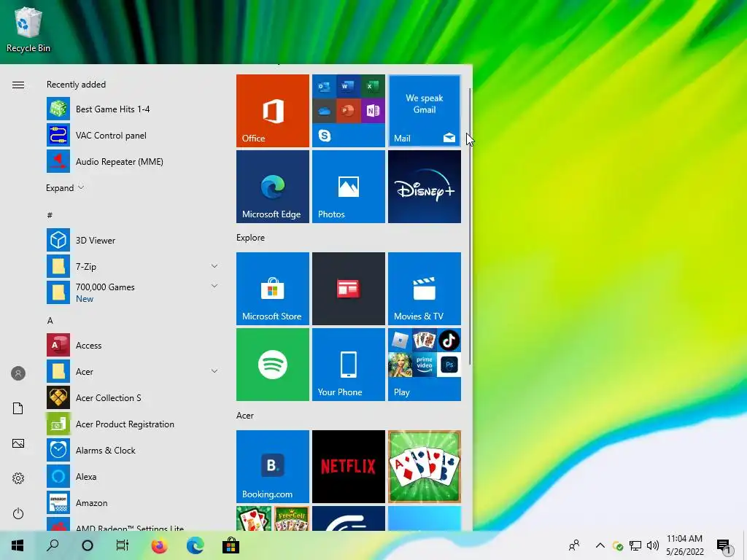
Task: Launch Access app
Action: [x=133, y=345]
